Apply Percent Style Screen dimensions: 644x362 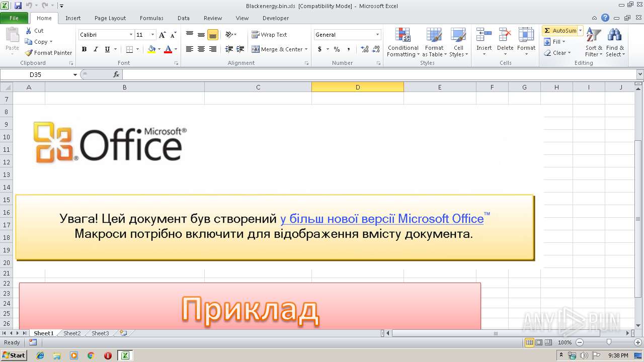(337, 49)
